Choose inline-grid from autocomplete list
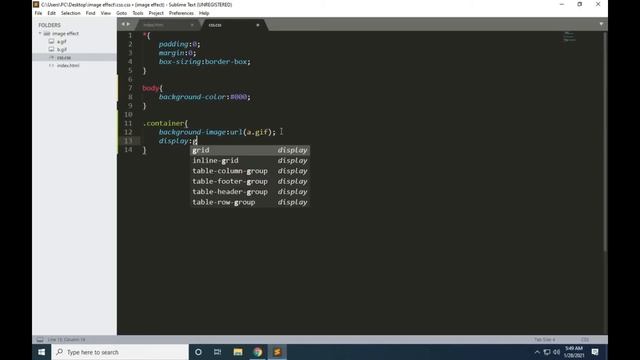The image size is (640, 360). (x=250, y=160)
